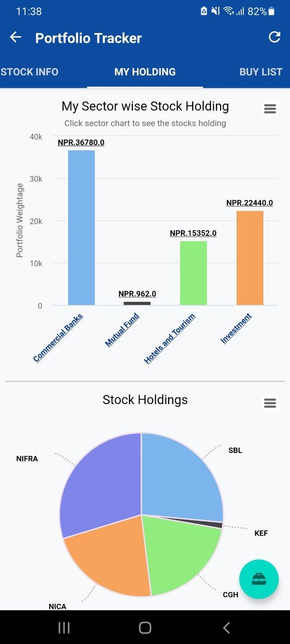This screenshot has height=644, width=290.
Task: Open the BUY LIST tab
Action: coord(261,72)
